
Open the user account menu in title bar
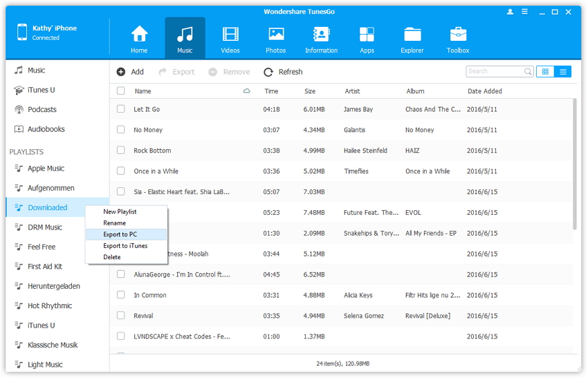pos(511,12)
